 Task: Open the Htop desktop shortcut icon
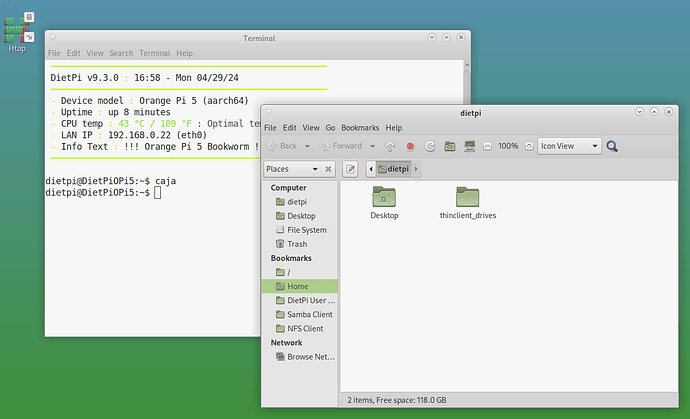point(18,32)
